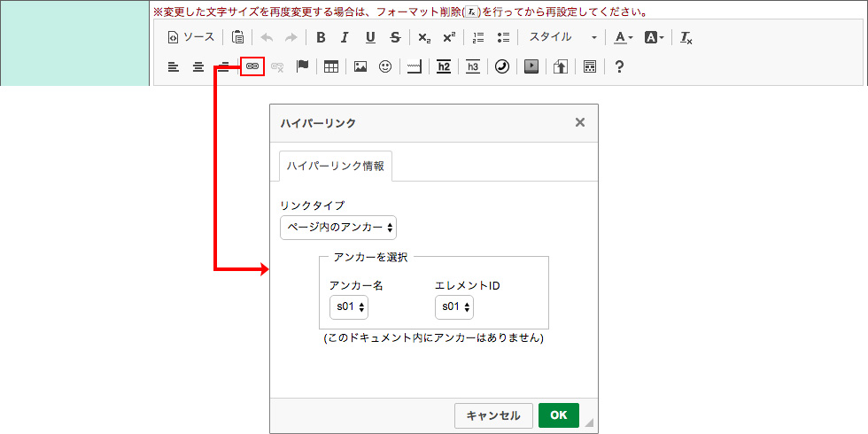Viewport: 868px width, 434px height.
Task: Insert a table
Action: [331, 67]
